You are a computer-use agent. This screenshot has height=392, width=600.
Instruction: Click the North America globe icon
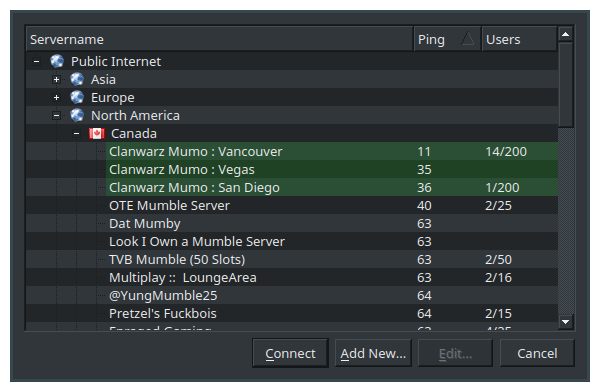pos(77,115)
